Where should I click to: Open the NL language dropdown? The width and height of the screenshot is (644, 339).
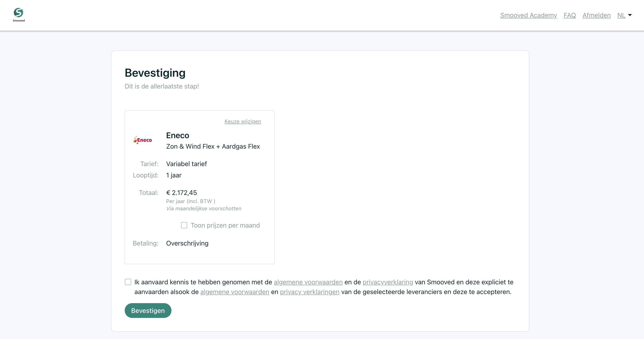pos(624,15)
